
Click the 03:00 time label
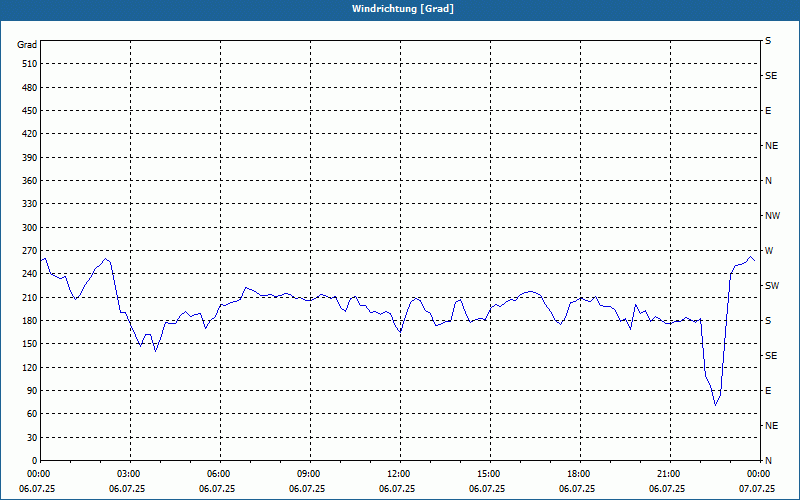point(131,474)
